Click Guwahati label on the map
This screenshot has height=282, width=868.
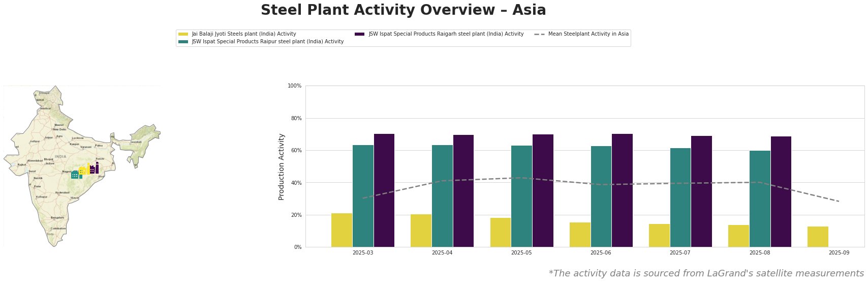click(136, 142)
